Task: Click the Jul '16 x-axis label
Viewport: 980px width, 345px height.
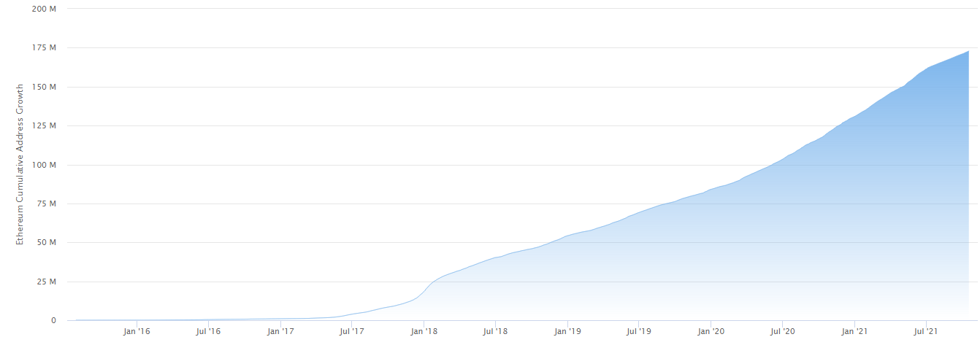Action: pyautogui.click(x=208, y=331)
